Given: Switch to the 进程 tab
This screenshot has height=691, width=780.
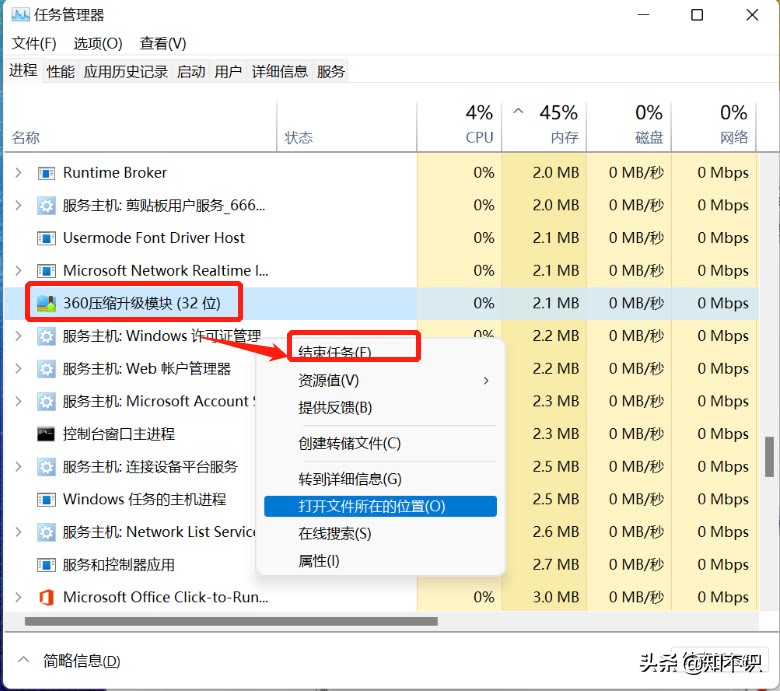Looking at the screenshot, I should (23, 71).
